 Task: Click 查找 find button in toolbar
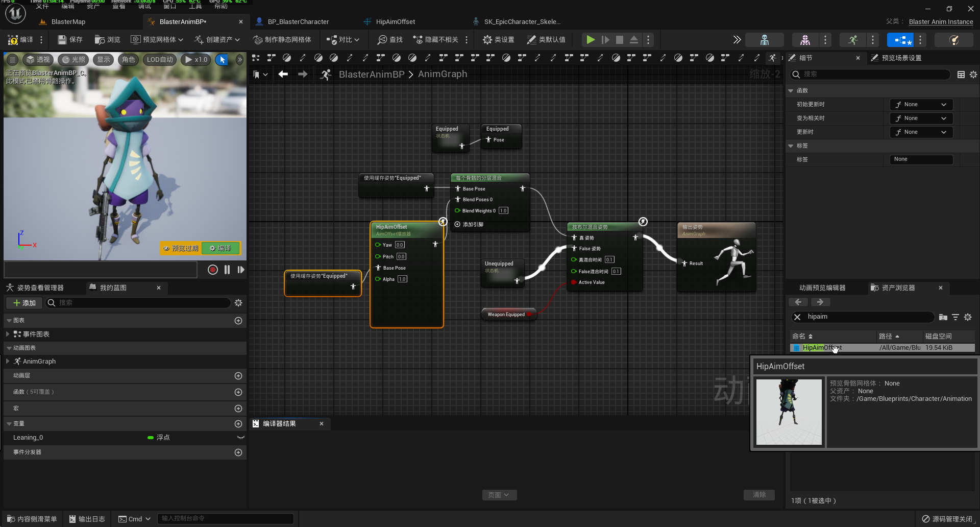click(x=390, y=40)
